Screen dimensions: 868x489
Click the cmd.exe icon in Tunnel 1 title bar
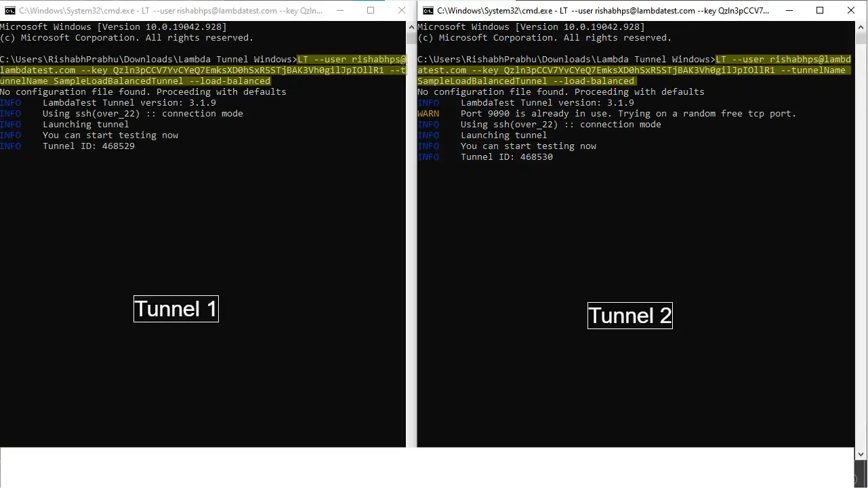9,11
